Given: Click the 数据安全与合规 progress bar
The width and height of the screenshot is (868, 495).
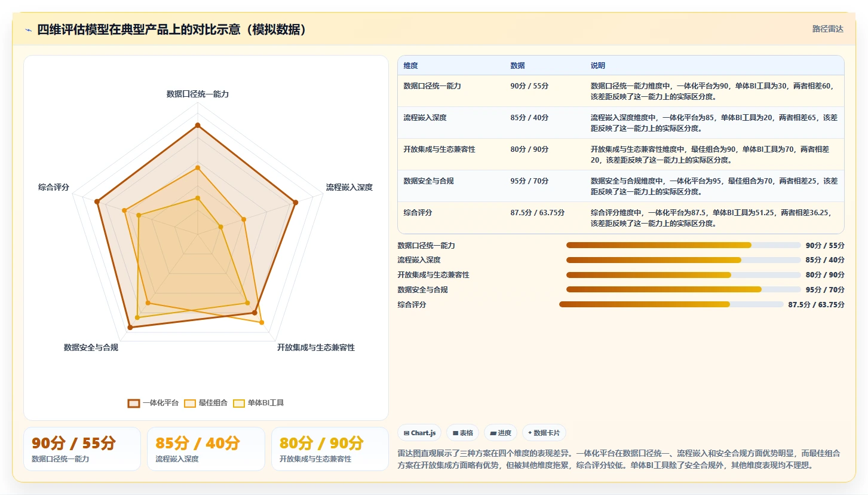Looking at the screenshot, I should tap(683, 289).
